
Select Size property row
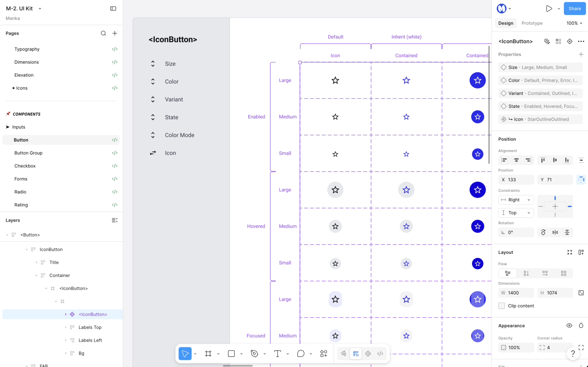tap(540, 67)
